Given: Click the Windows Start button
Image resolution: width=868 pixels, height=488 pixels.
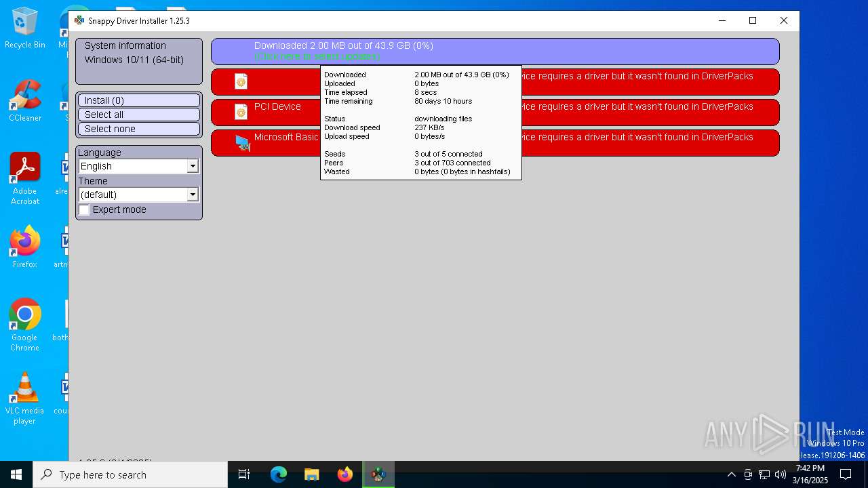Looking at the screenshot, I should (x=16, y=474).
